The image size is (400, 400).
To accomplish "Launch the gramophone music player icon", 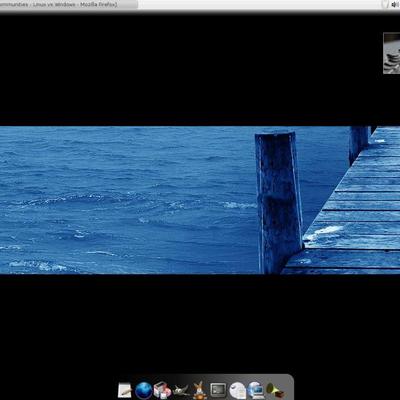I will [x=275, y=390].
